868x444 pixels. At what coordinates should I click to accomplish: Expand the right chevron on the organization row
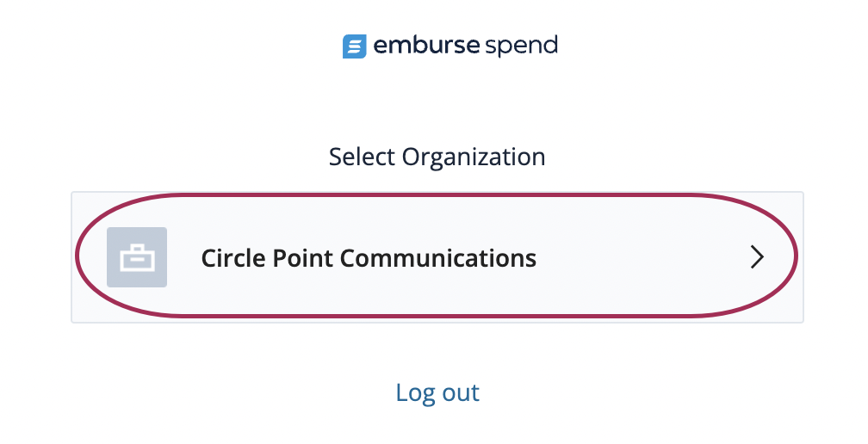[x=757, y=257]
